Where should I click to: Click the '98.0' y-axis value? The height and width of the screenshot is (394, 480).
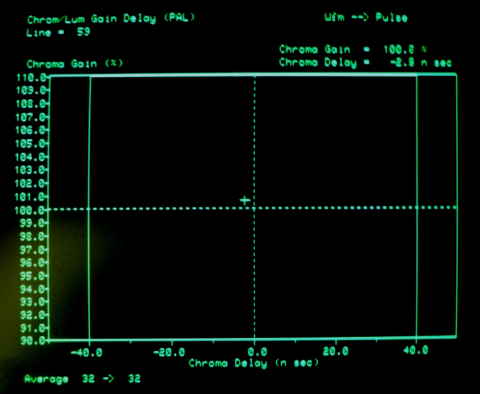coord(33,236)
